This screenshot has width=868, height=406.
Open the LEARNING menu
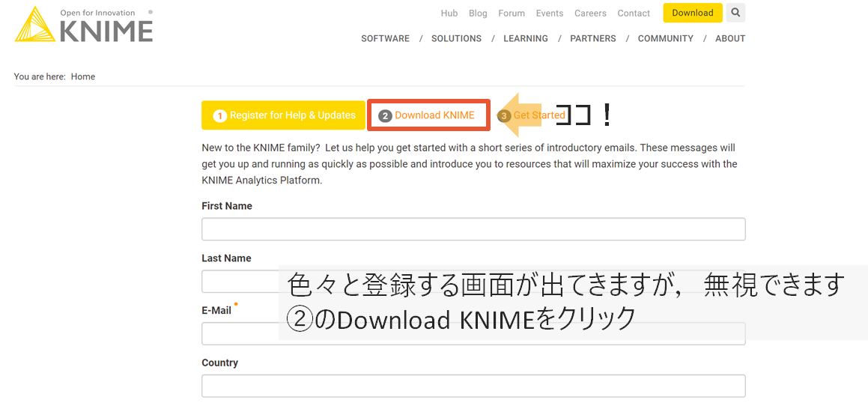[x=525, y=39]
